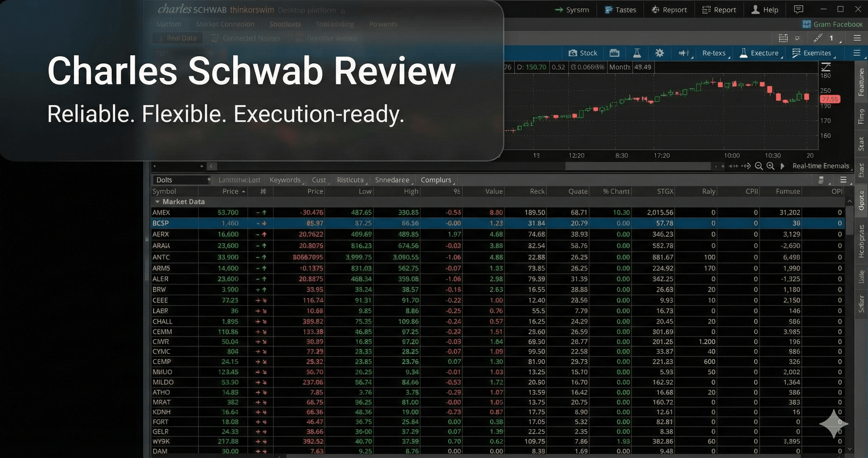Click the scroll-down arrow of the watchlist
The width and height of the screenshot is (868, 458).
tap(850, 450)
